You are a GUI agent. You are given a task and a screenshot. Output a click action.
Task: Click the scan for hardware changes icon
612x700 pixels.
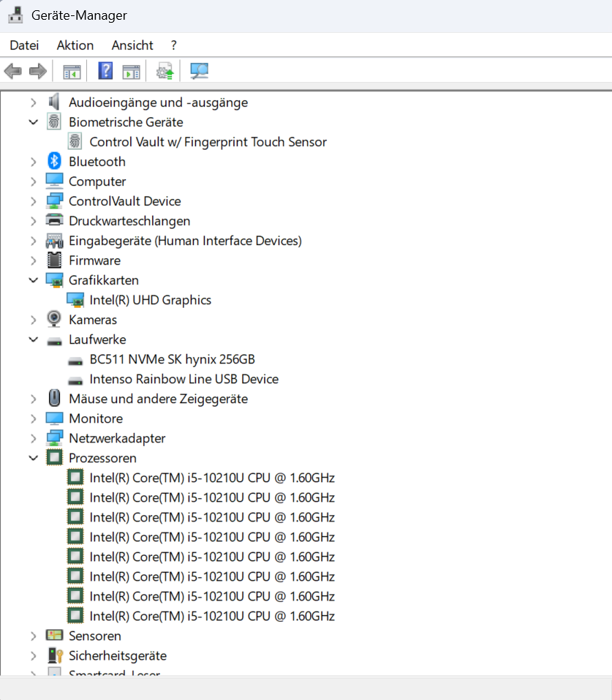coord(199,71)
